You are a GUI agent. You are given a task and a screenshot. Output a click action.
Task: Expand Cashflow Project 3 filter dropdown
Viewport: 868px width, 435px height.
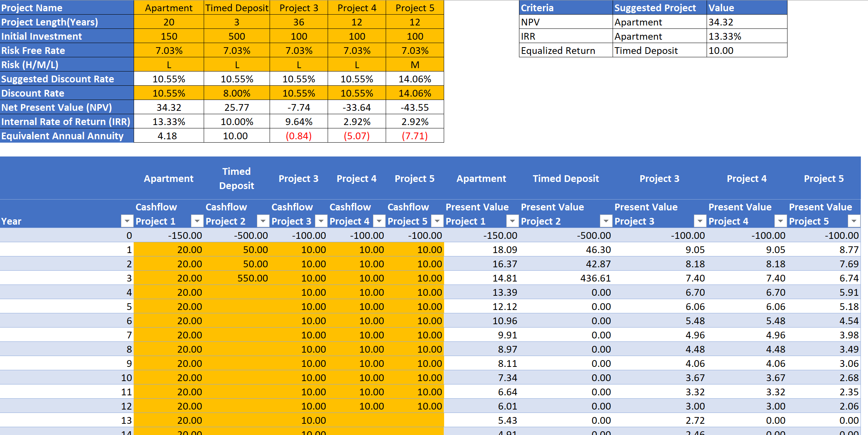tap(321, 221)
